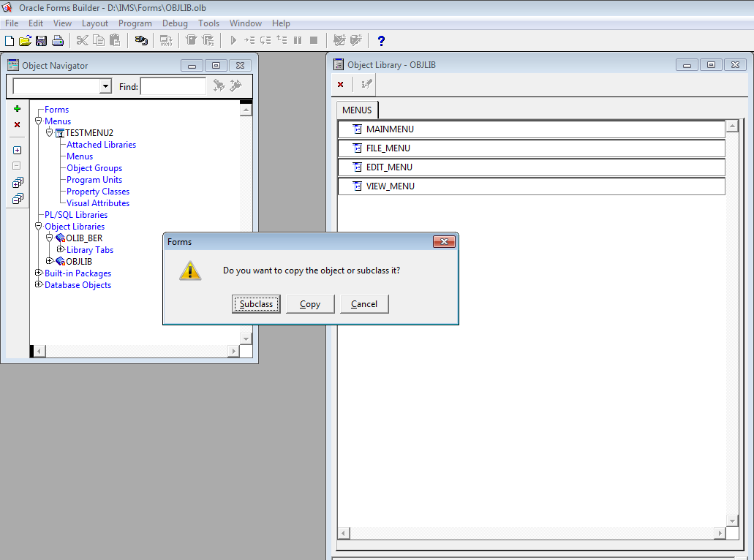The width and height of the screenshot is (754, 560).
Task: Click the Cut scissors icon
Action: tap(82, 40)
